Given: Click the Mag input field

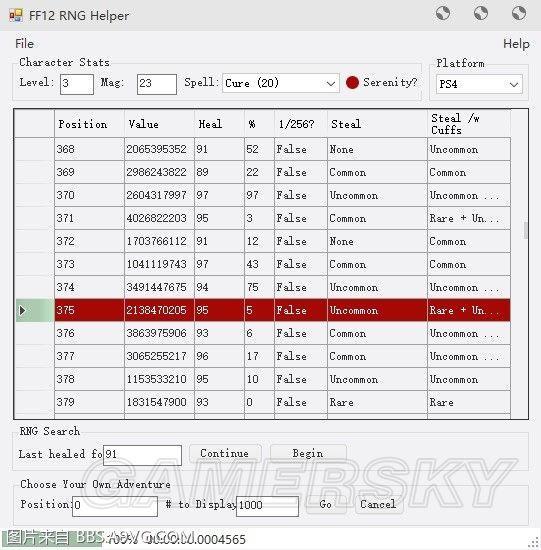Looking at the screenshot, I should 157,84.
